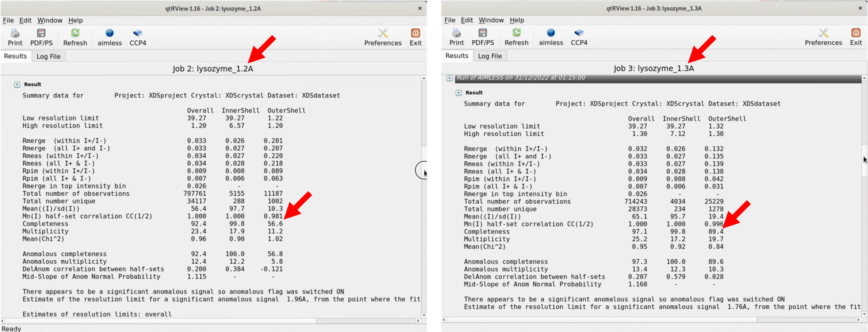Screen dimensions: 868x332
Task: Open Window menu in Job 2 window
Action: (x=50, y=20)
